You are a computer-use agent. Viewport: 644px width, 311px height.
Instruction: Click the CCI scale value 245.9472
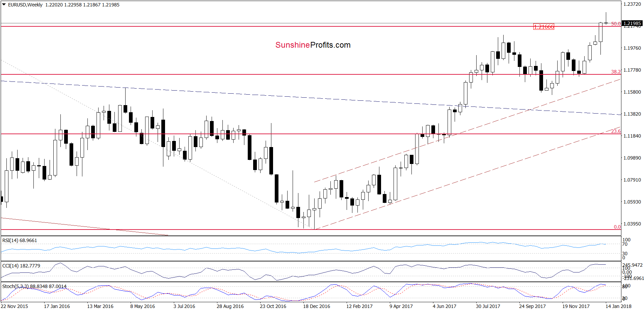click(633, 265)
